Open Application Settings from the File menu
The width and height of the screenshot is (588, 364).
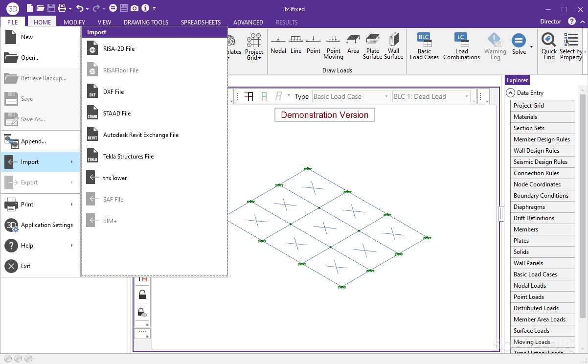pos(40,225)
